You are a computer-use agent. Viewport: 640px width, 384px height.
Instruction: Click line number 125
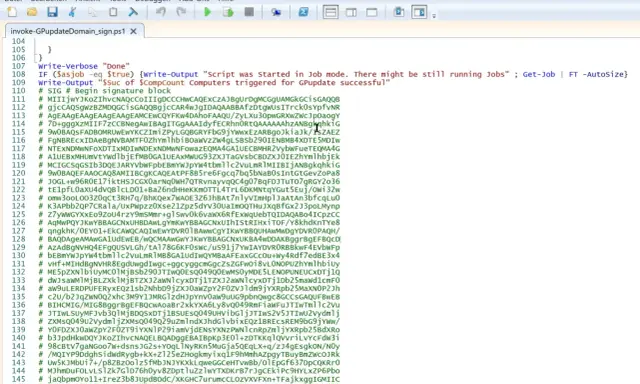pos(18,214)
